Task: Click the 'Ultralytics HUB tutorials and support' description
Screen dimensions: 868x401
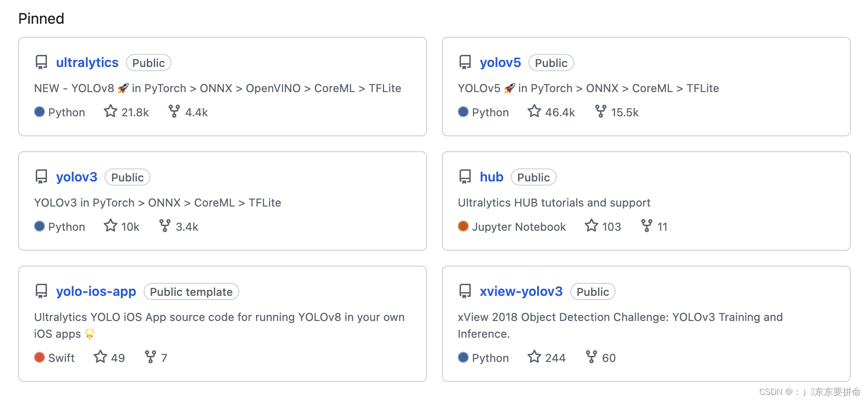Action: coord(554,203)
